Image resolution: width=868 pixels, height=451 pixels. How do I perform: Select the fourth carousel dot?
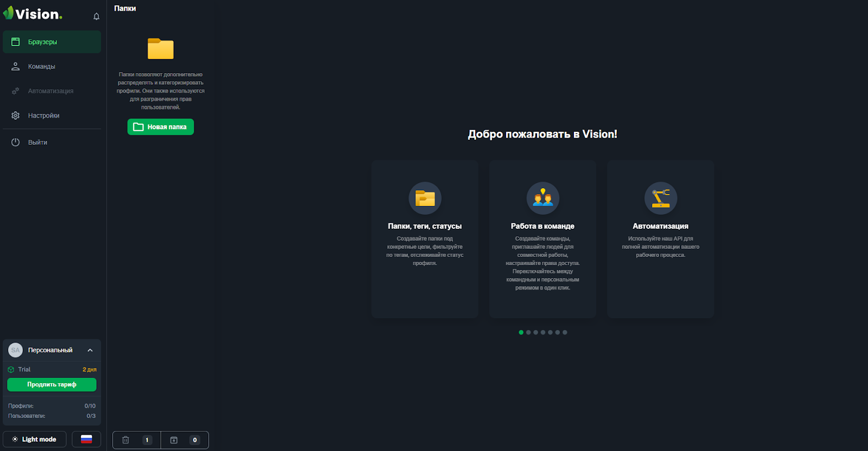point(543,332)
